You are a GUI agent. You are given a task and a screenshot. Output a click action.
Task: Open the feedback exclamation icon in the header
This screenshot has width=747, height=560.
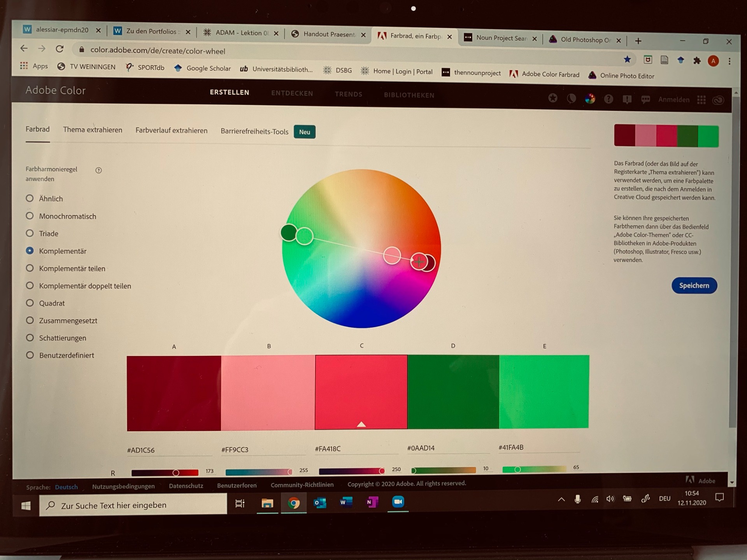click(627, 100)
